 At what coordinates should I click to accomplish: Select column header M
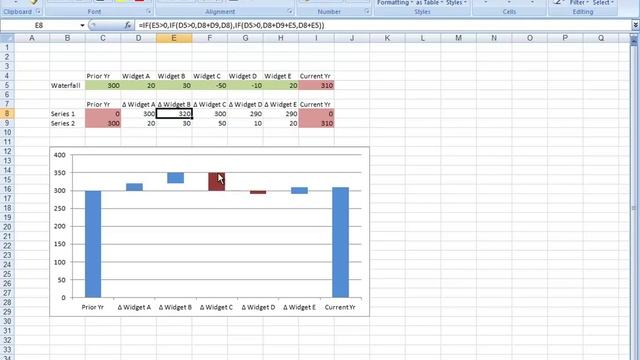click(458, 38)
